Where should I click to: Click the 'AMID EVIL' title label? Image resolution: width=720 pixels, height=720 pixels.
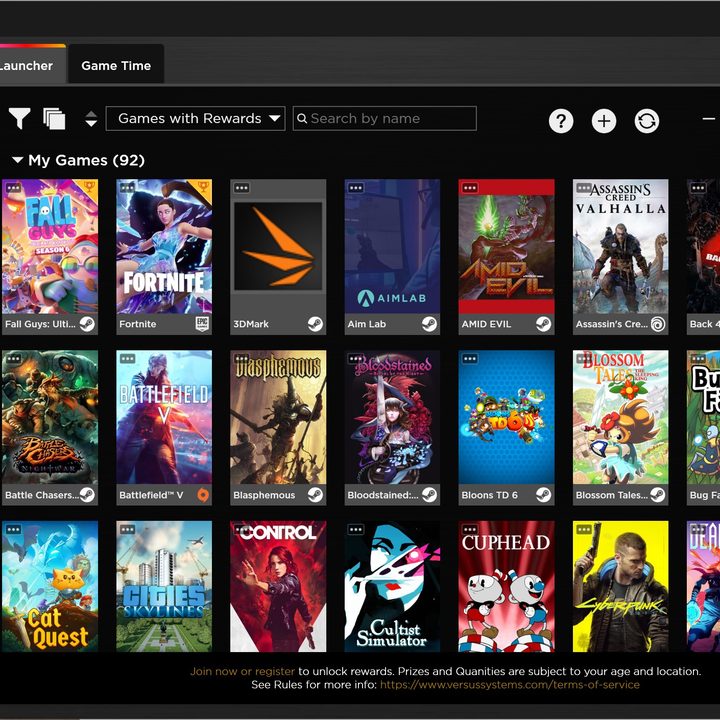click(x=486, y=324)
